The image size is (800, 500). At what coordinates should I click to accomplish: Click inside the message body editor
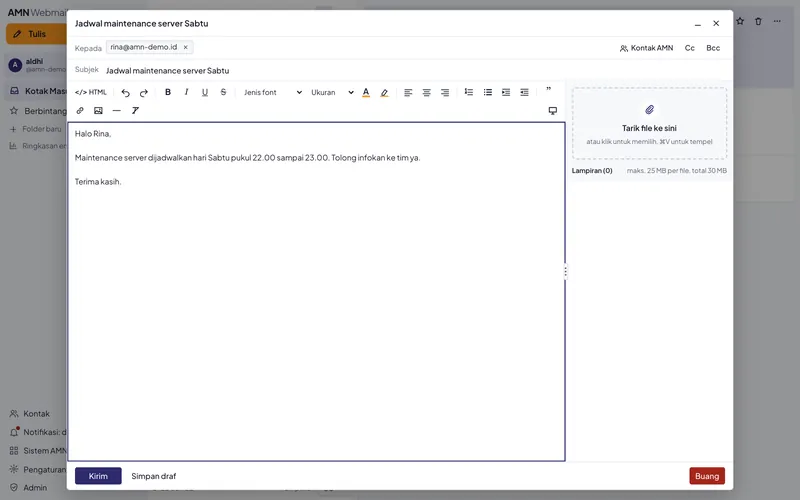point(316,291)
